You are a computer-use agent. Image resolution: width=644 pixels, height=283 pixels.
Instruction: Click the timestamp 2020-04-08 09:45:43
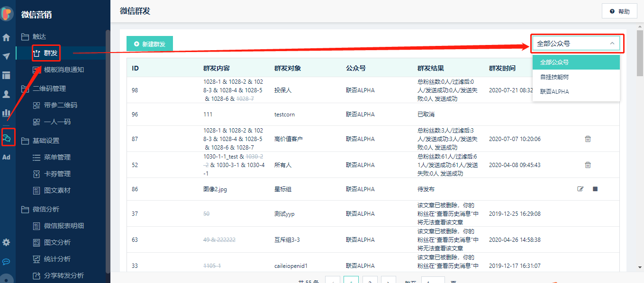pos(515,165)
